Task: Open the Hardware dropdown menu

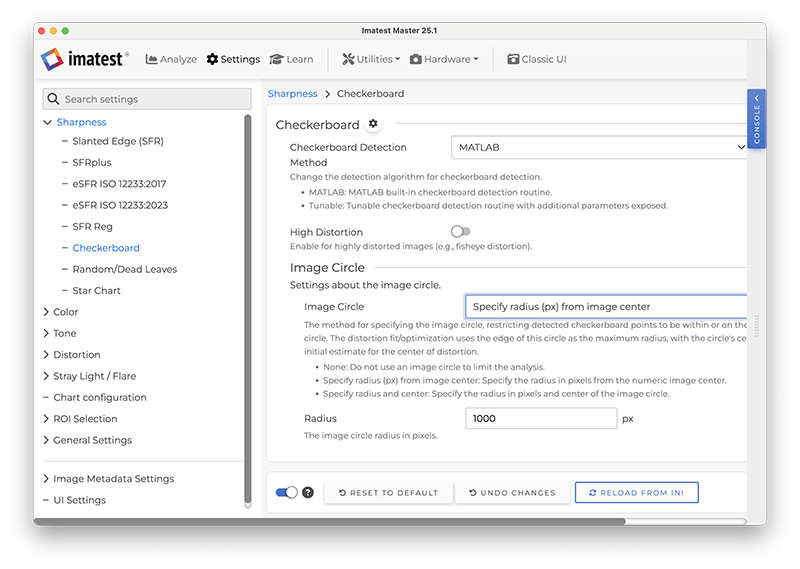Action: pos(444,59)
